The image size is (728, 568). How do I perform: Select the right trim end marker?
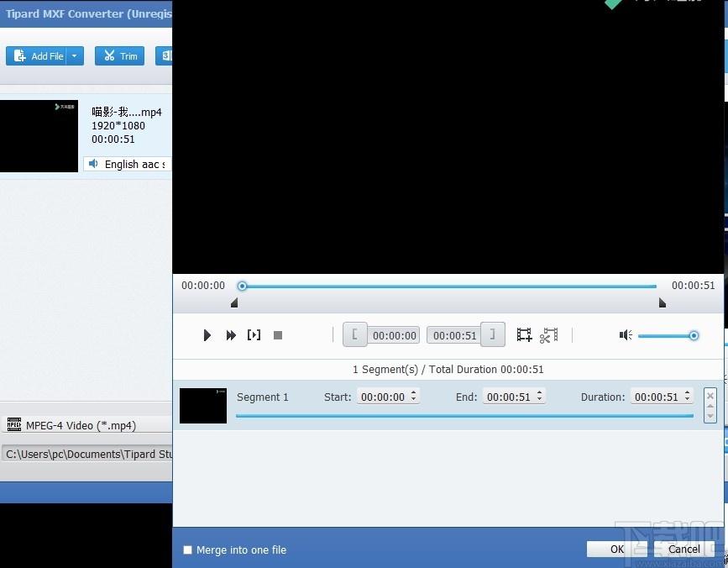pyautogui.click(x=663, y=302)
